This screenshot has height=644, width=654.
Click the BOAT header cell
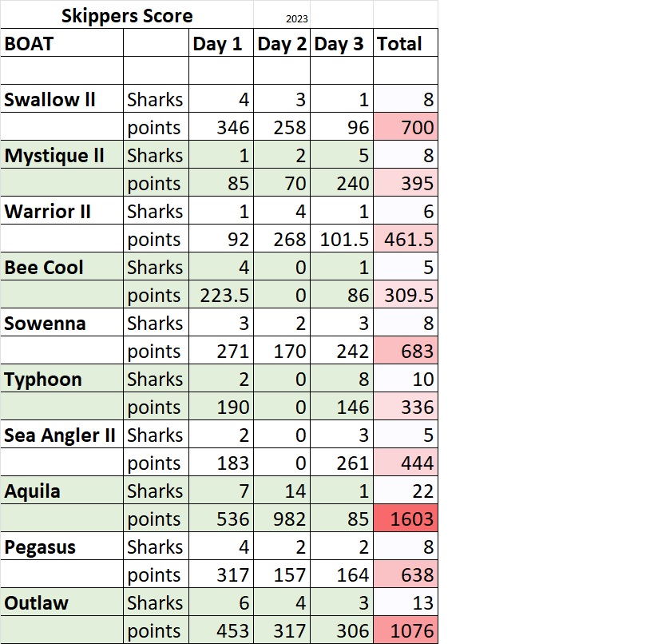click(61, 43)
